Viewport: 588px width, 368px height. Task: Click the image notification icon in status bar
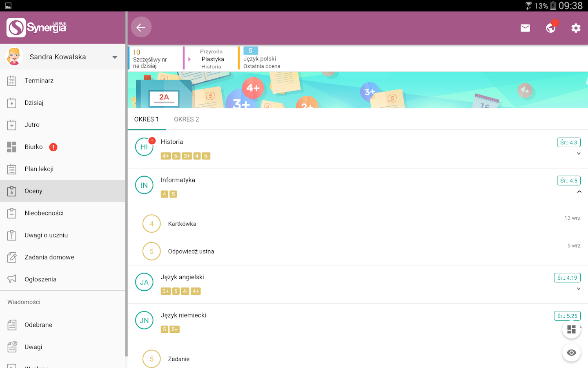pos(8,6)
